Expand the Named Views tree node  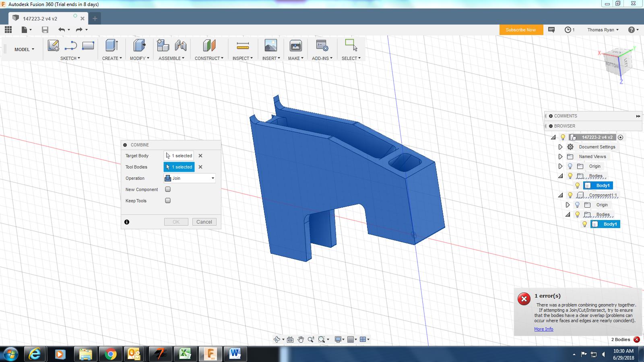tap(560, 156)
